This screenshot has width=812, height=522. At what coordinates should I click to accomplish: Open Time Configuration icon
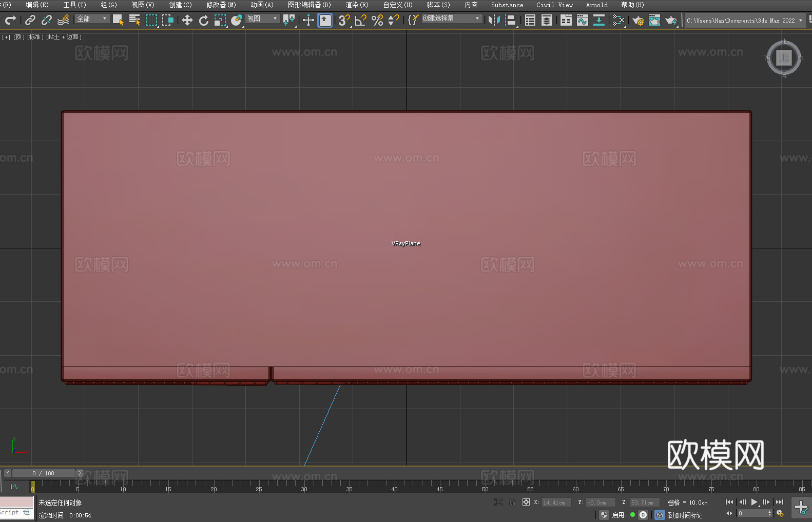(x=780, y=513)
